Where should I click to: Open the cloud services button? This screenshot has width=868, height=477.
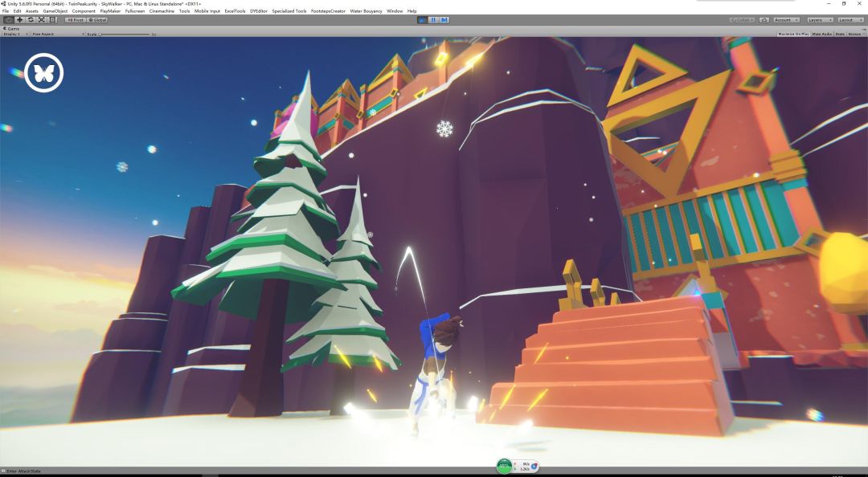point(764,20)
